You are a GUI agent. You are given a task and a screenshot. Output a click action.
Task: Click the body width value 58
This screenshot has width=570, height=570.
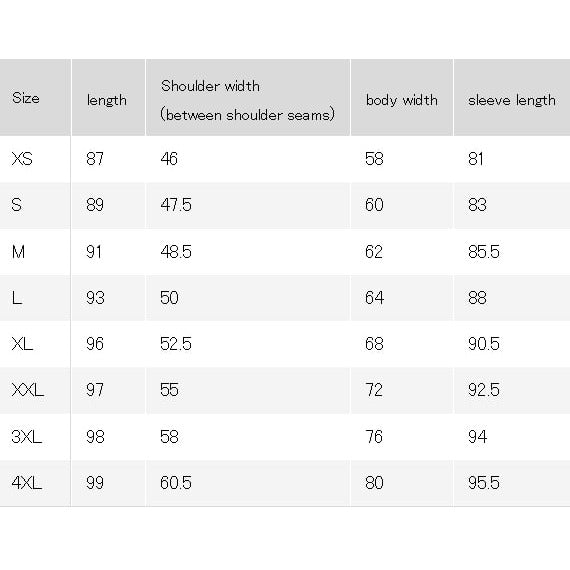click(x=374, y=159)
